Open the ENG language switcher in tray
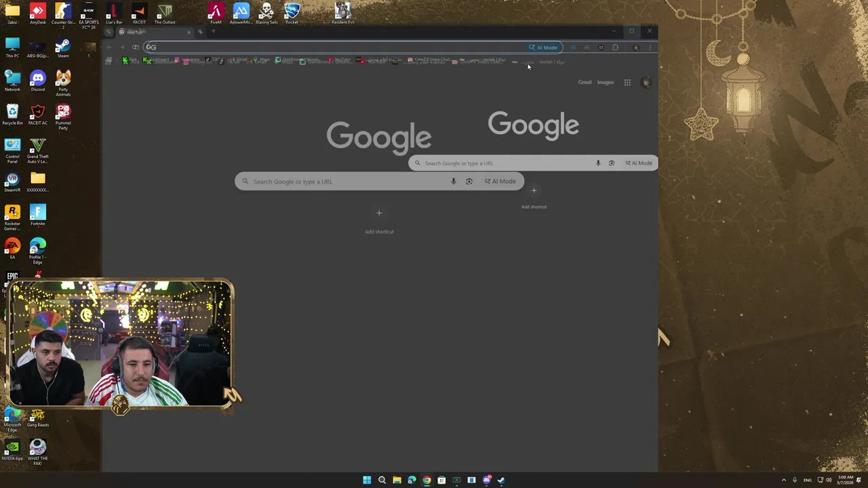The height and width of the screenshot is (488, 868). pyautogui.click(x=808, y=480)
